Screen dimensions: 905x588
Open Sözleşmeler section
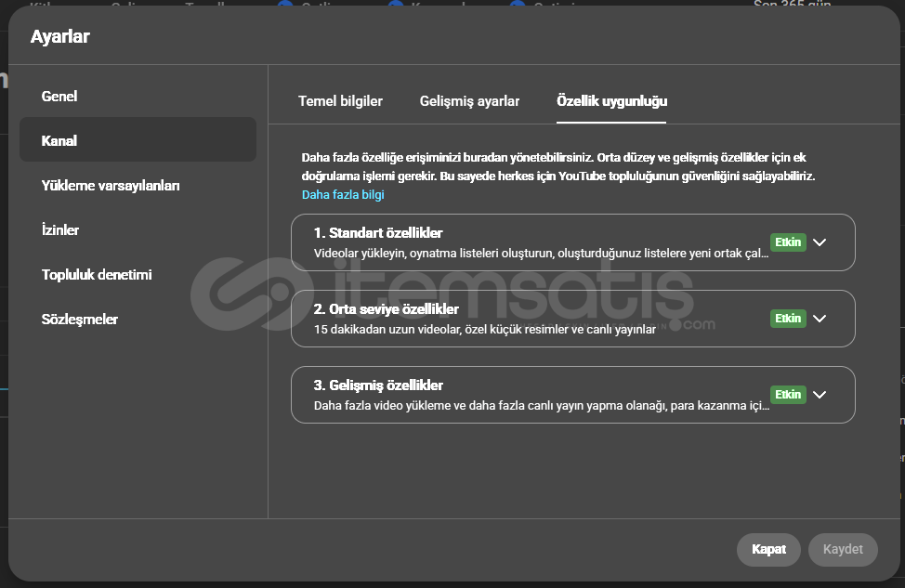pyautogui.click(x=138, y=320)
